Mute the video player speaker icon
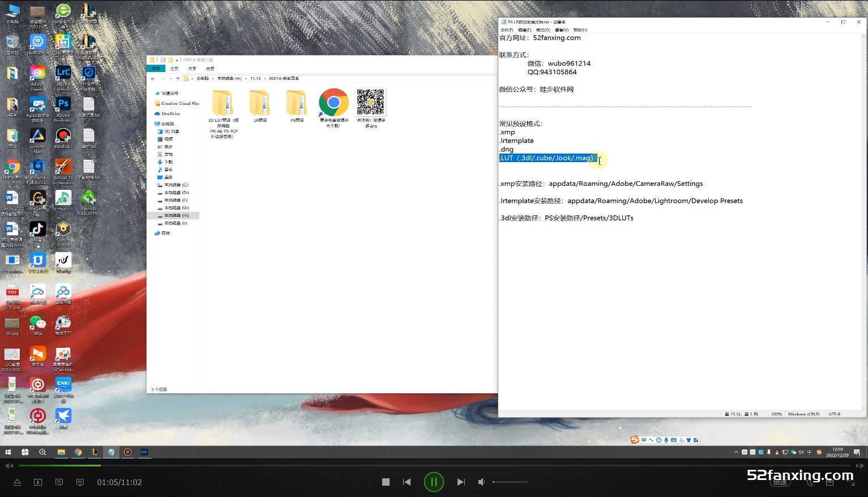The image size is (868, 497). point(481,482)
